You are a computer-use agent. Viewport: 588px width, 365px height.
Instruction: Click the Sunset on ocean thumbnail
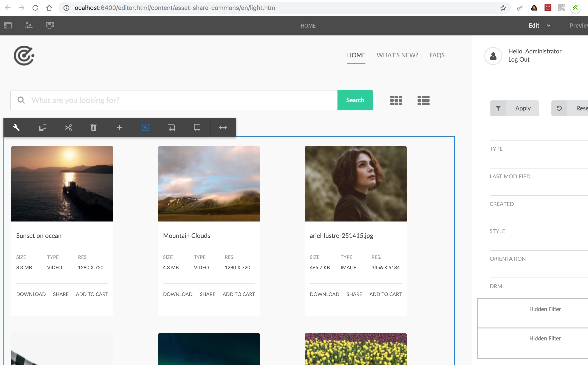62,183
